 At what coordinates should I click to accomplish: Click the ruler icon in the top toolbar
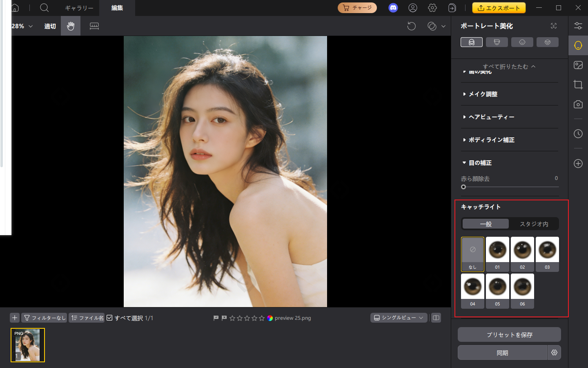[94, 26]
